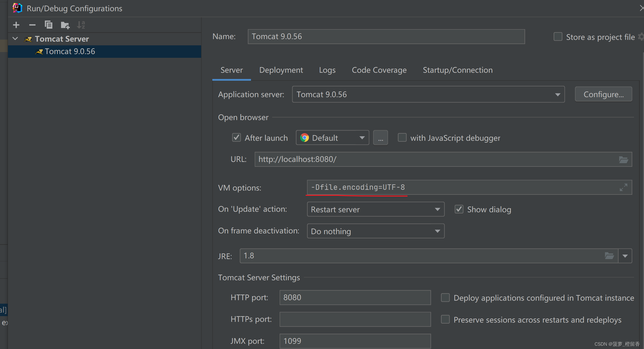Image resolution: width=644 pixels, height=349 pixels.
Task: Select Tomcat 9.0.56 configuration in tree
Action: pos(104,52)
